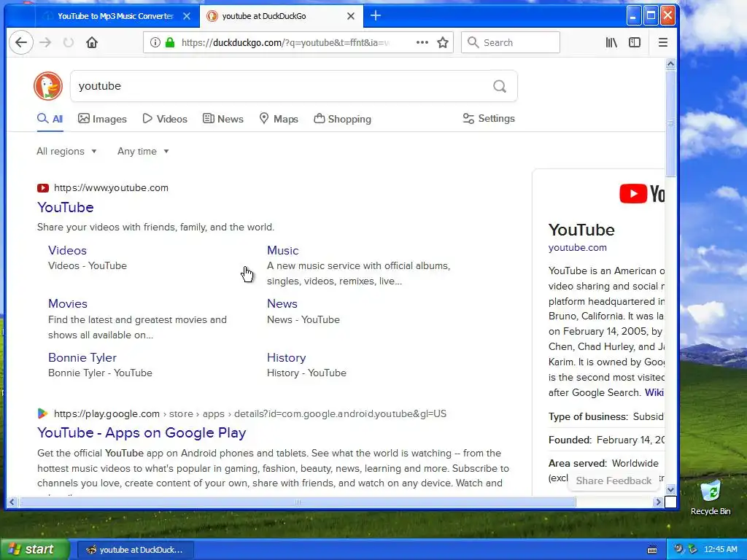Click the DuckDuckGo duck logo
Viewport: 747px width, 560px height.
tap(48, 86)
